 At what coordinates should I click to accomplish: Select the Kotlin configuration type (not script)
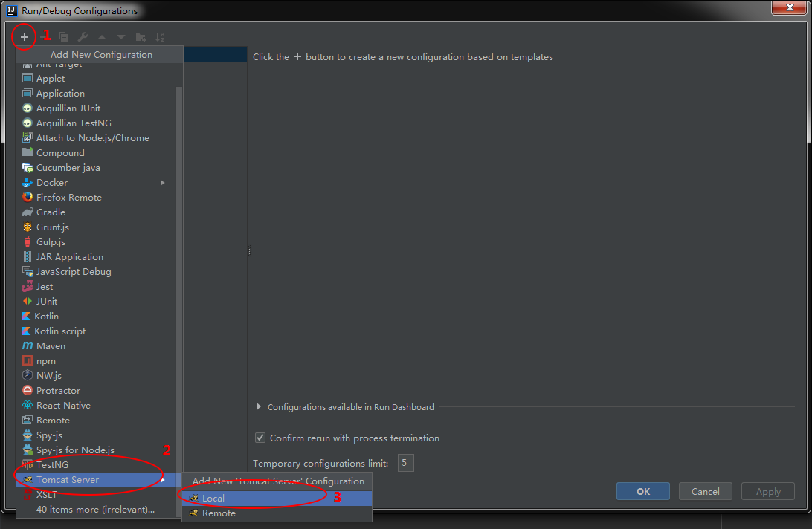pos(97,317)
